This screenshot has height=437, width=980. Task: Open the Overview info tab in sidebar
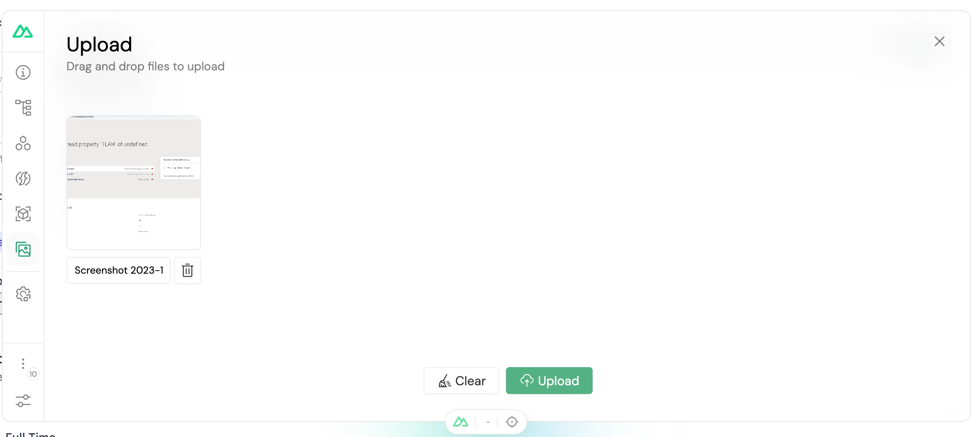(23, 72)
